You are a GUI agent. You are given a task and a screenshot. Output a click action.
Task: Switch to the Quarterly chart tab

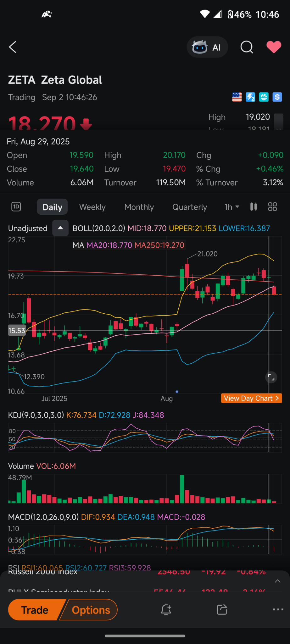pos(190,207)
